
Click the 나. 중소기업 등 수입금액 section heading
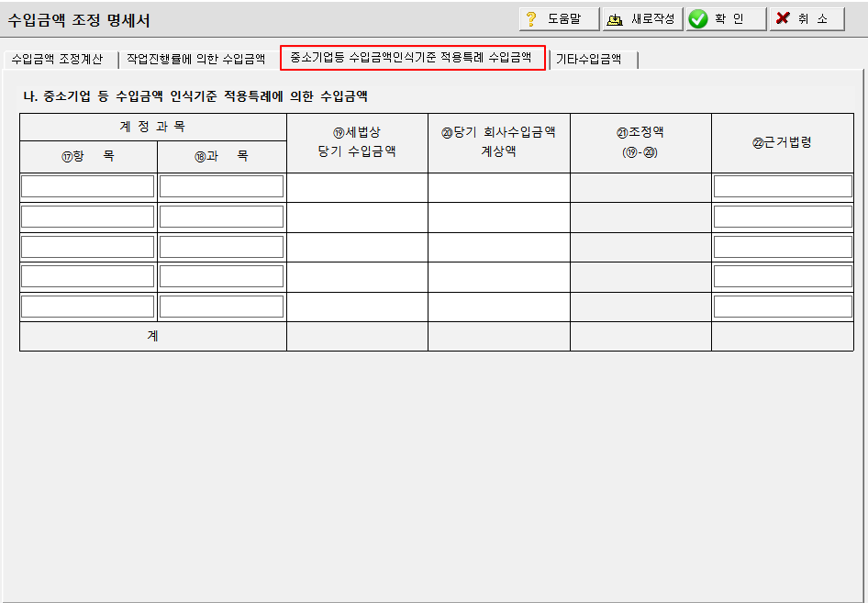click(x=195, y=96)
